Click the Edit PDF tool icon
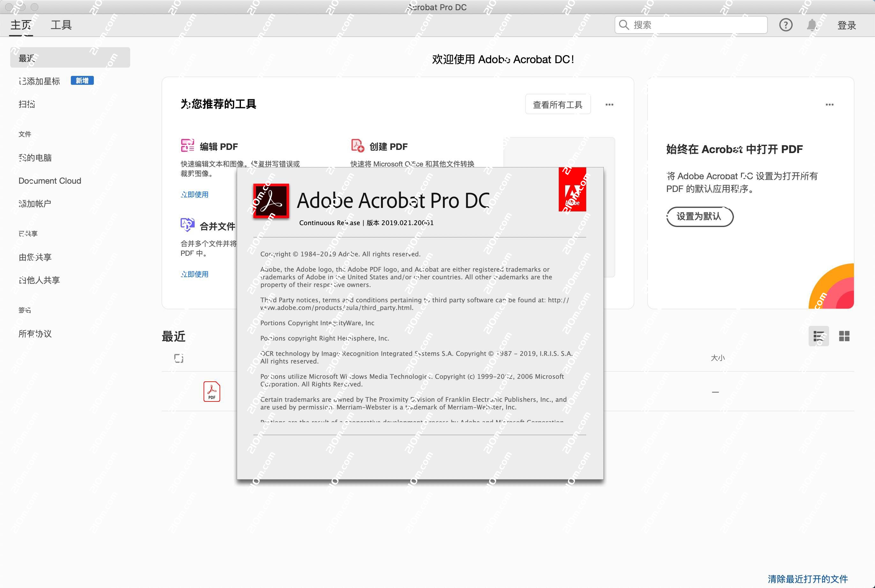 [x=187, y=145]
